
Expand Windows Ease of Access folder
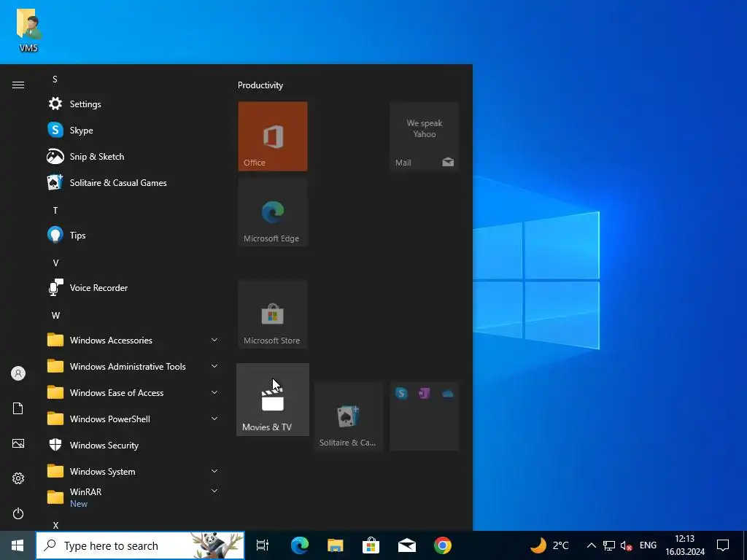point(133,392)
